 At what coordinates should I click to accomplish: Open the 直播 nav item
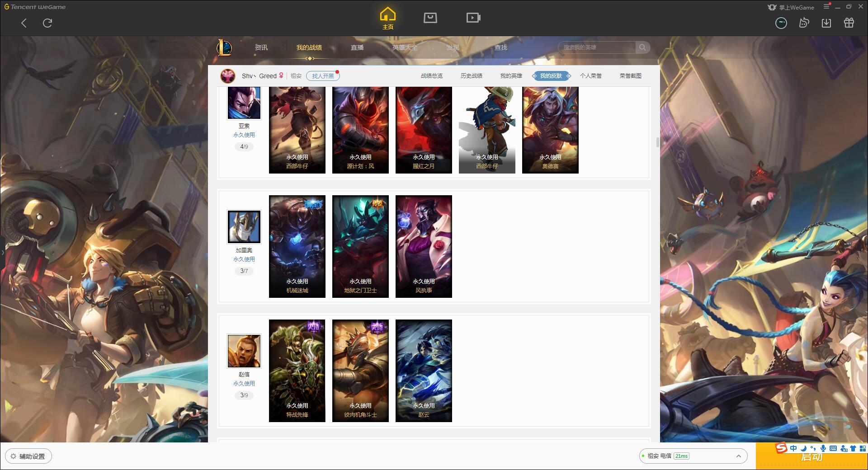357,47
